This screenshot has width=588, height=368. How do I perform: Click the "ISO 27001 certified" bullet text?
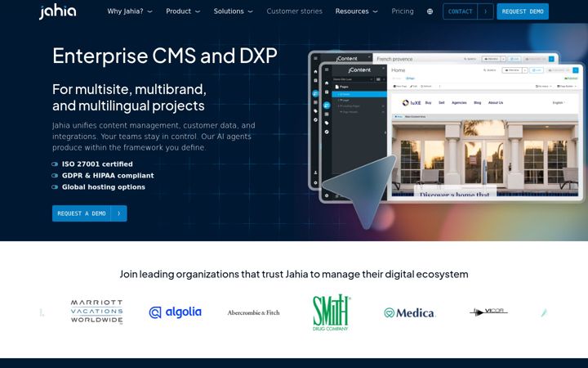pyautogui.click(x=97, y=164)
